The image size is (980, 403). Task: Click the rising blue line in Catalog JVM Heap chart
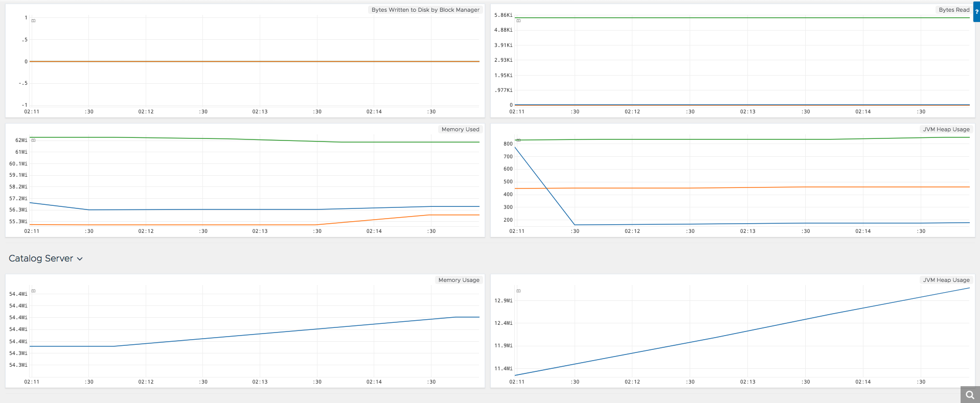coord(742,332)
